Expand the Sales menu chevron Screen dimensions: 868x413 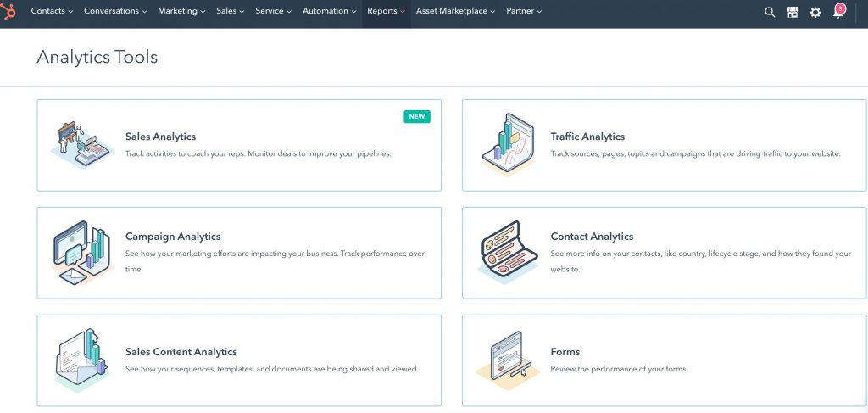point(242,12)
